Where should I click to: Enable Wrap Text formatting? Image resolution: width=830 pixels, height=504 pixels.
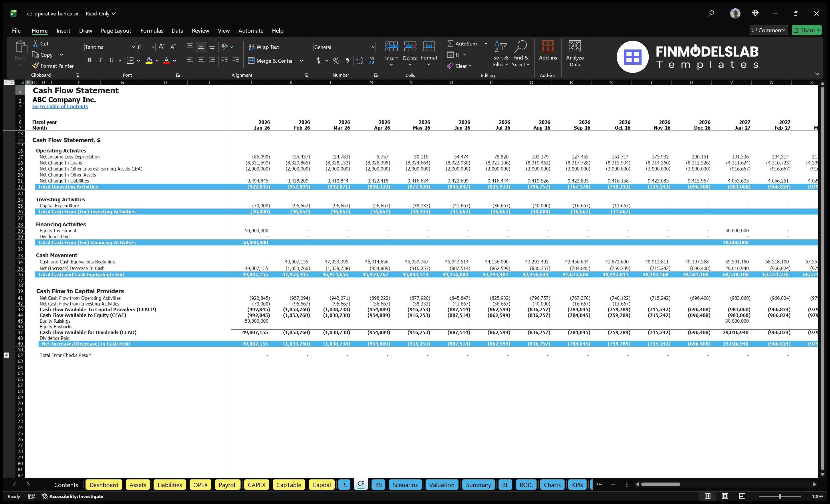click(264, 47)
